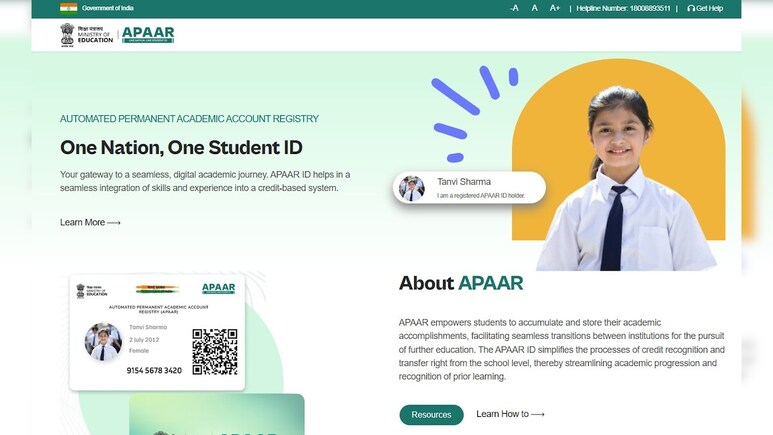
Task: Click the About APAAR heading
Action: [x=461, y=283]
